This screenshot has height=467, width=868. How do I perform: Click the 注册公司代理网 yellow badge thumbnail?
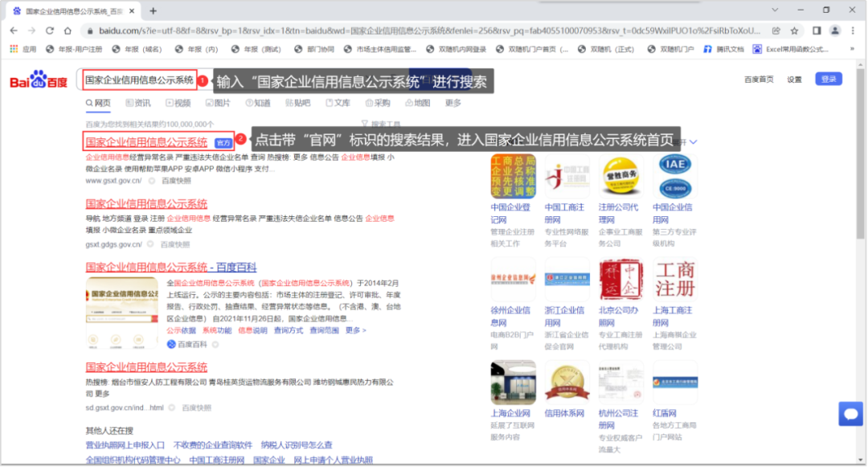click(620, 176)
